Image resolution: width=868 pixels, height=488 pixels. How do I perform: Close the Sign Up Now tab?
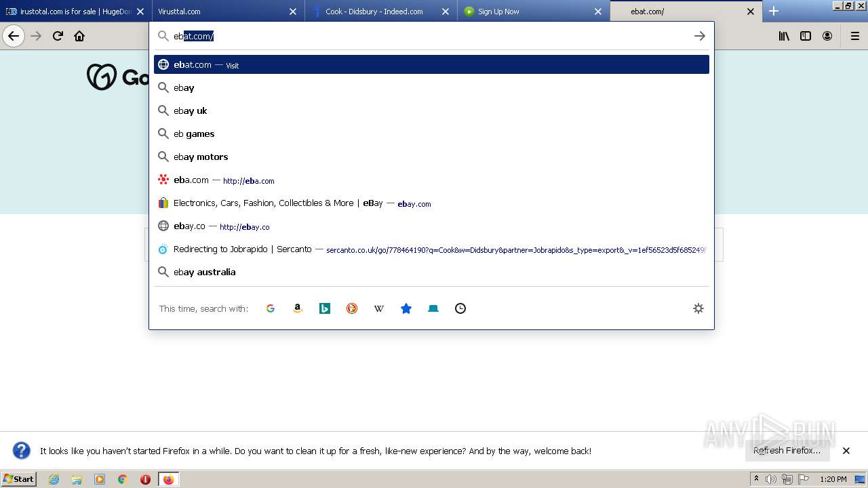(x=598, y=12)
